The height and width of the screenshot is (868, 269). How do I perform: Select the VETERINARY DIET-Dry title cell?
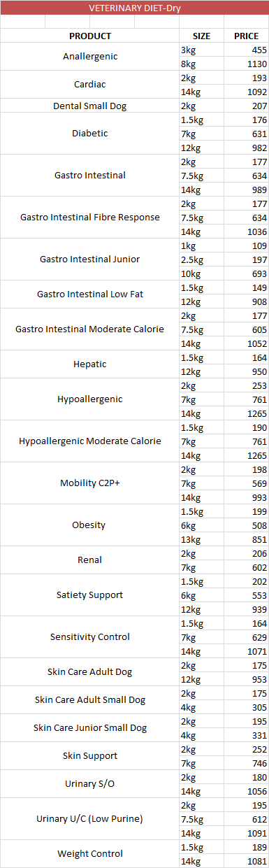134,8
